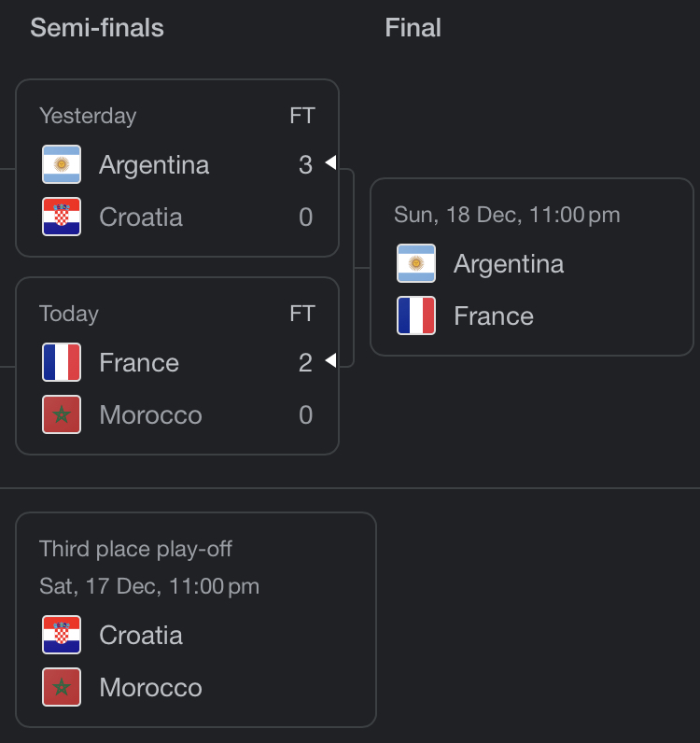This screenshot has height=743, width=700.
Task: Select Morocco team name in semi-final
Action: (150, 415)
